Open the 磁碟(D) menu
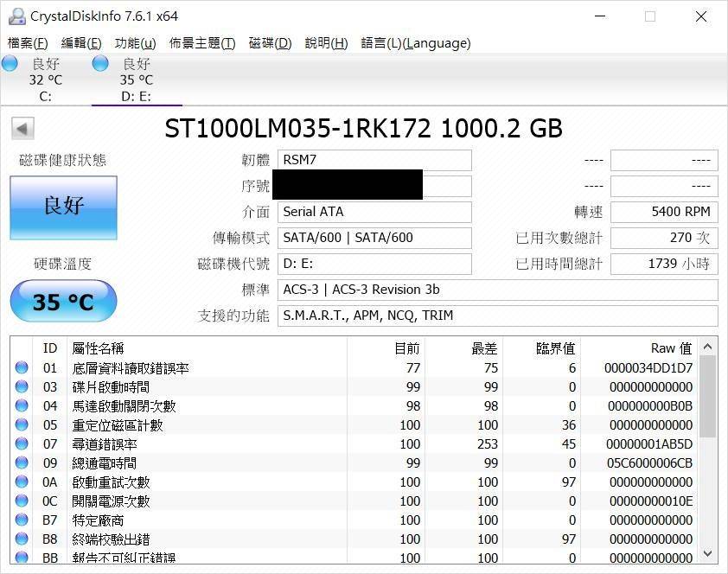Viewport: 728px width, 574px height. pyautogui.click(x=271, y=43)
